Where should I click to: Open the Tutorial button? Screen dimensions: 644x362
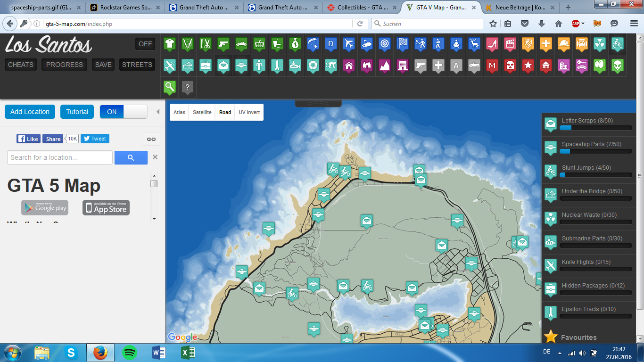pyautogui.click(x=77, y=112)
